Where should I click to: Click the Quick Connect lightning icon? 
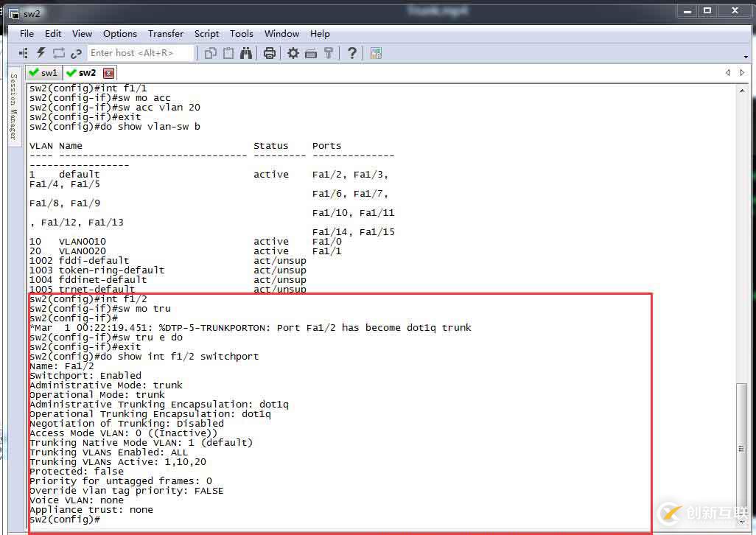[41, 53]
